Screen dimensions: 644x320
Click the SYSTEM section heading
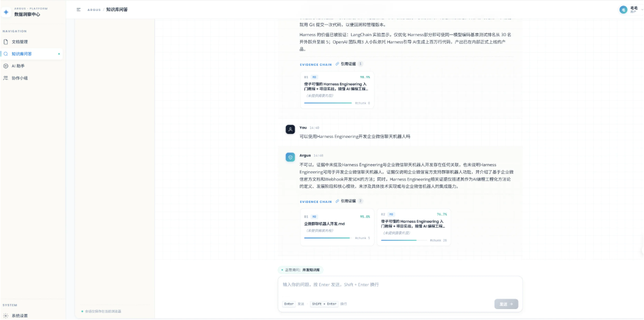coord(9,305)
